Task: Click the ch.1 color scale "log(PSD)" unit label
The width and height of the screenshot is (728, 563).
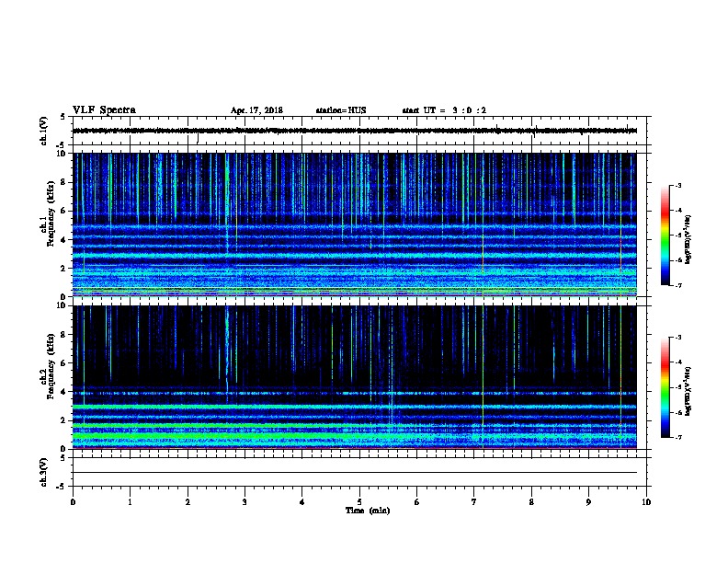Action: [688, 239]
